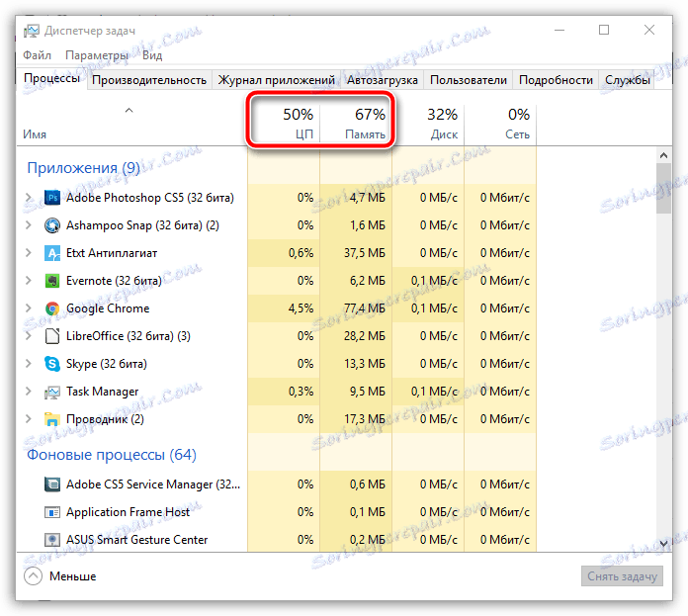
Task: Click the Снять задачу button
Action: [622, 576]
